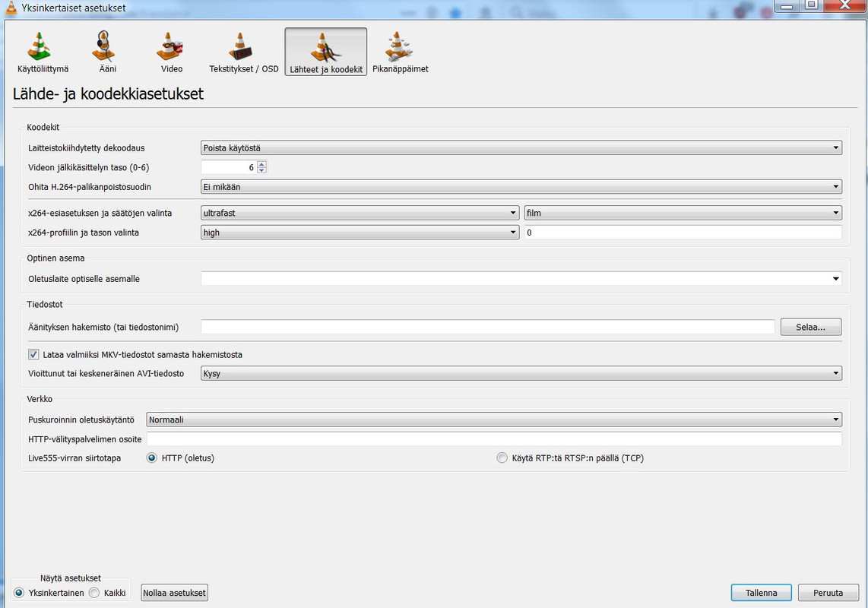Screen dimensions: 868x608
Task: Click the x264 level input field
Action: [683, 233]
